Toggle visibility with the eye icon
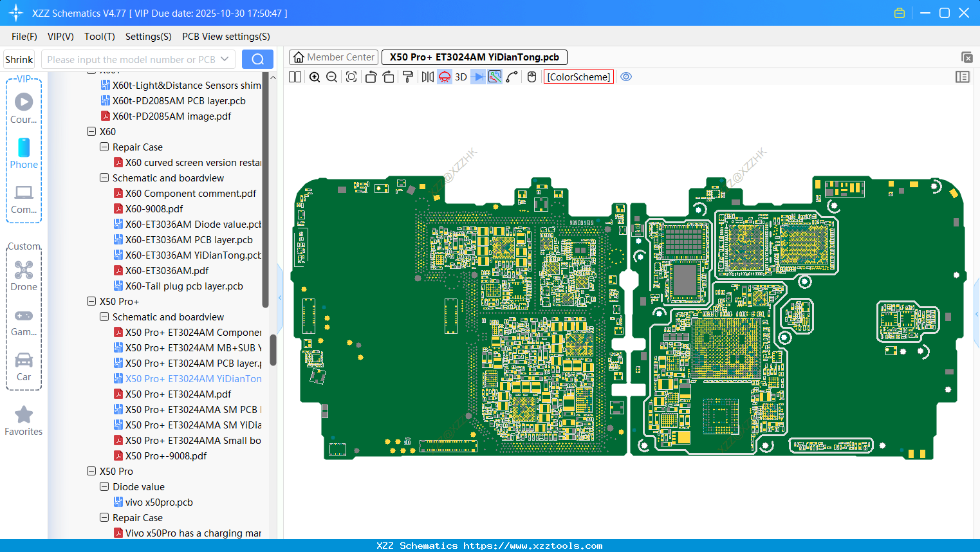This screenshot has width=980, height=552. pyautogui.click(x=626, y=77)
